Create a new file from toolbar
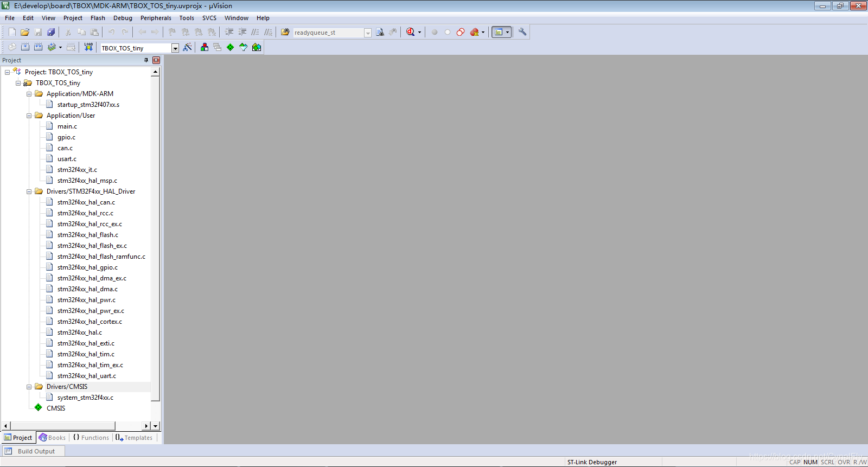 click(x=12, y=32)
